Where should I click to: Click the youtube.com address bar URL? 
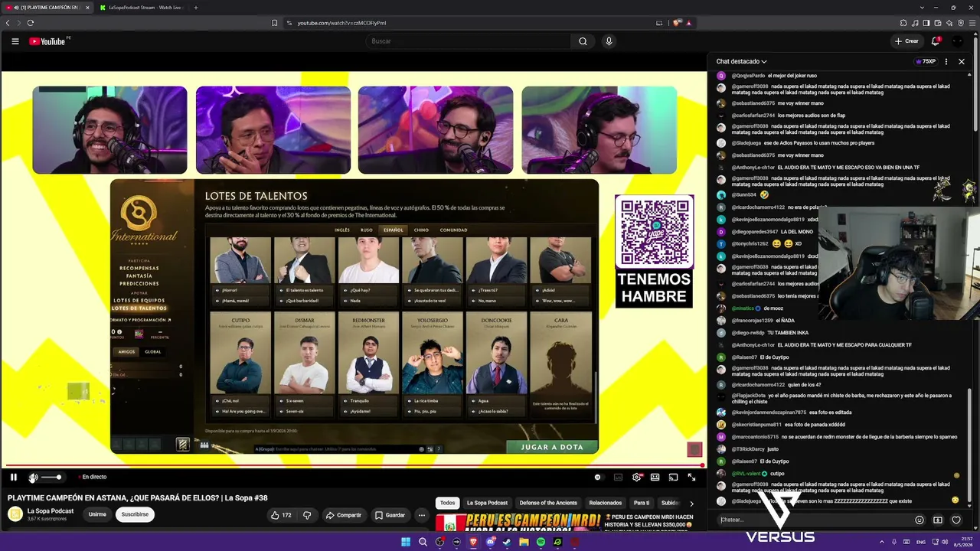click(x=341, y=23)
